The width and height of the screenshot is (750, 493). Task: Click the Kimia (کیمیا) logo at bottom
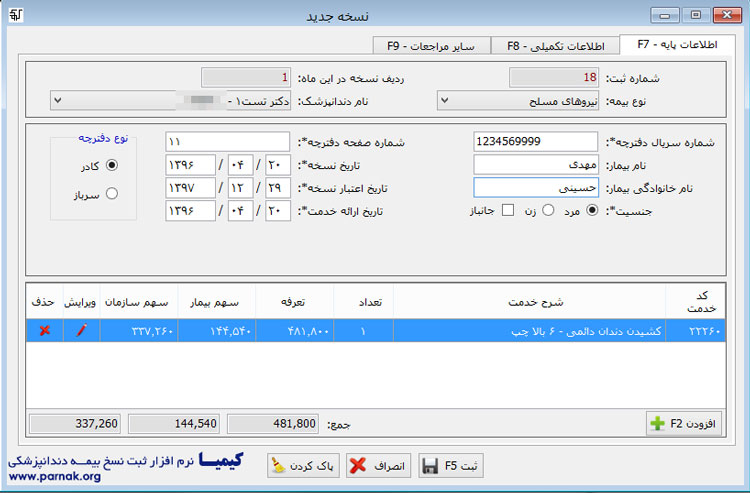click(220, 462)
